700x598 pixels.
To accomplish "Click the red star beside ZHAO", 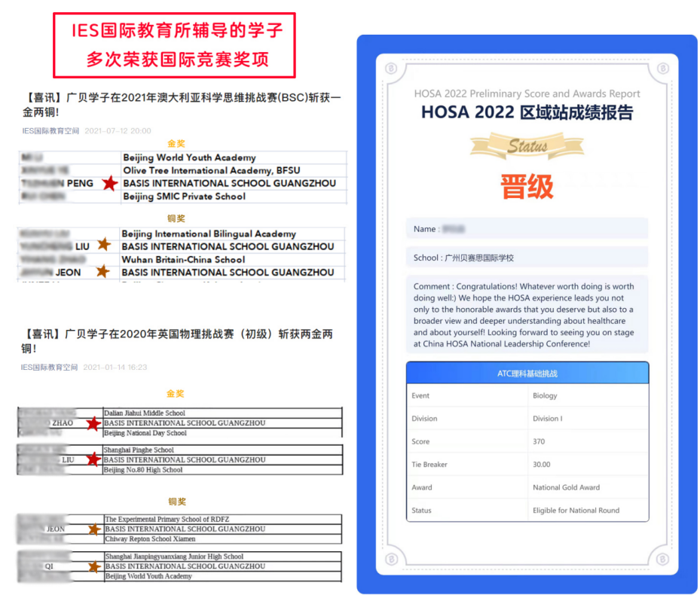I will 93,423.
